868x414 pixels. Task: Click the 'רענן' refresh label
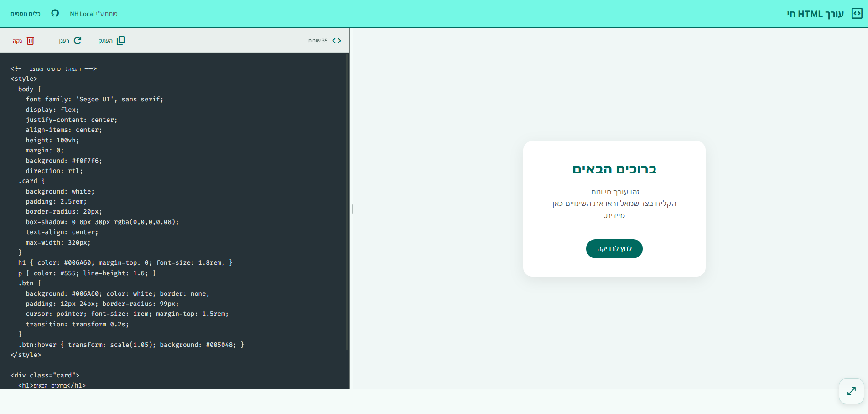(x=64, y=41)
